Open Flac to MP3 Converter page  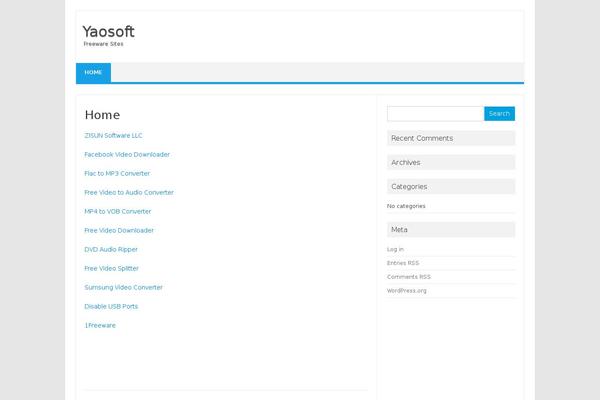[117, 173]
